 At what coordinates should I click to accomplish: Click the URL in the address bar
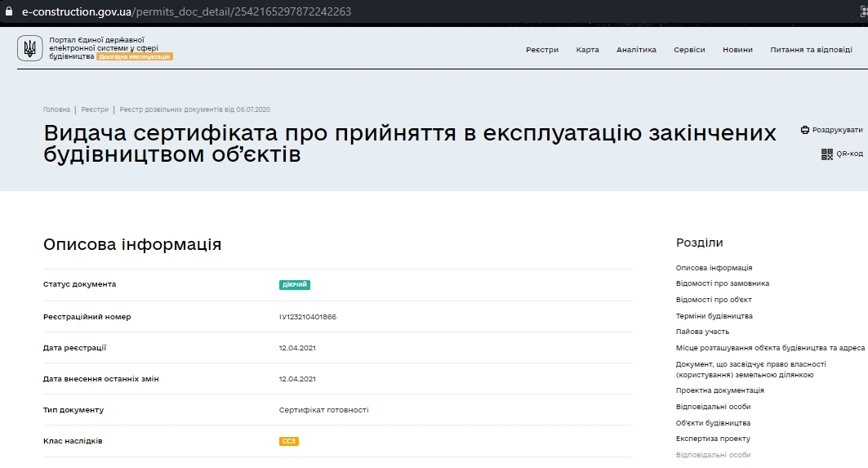click(x=186, y=11)
